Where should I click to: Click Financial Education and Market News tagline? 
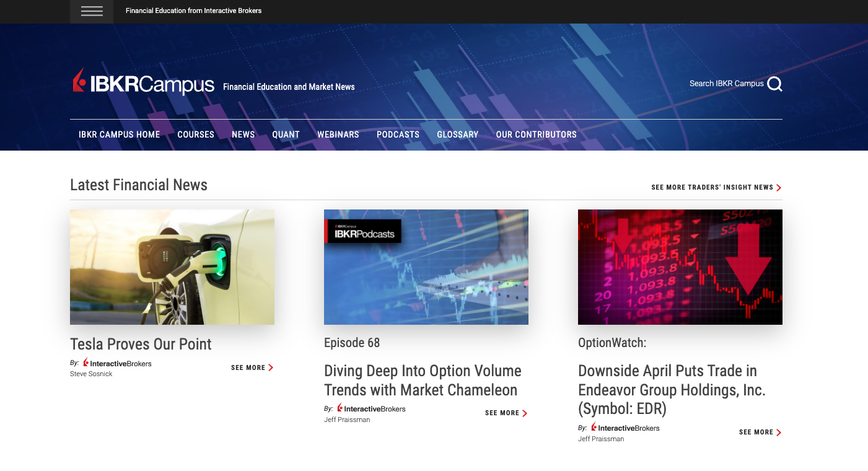pos(289,87)
